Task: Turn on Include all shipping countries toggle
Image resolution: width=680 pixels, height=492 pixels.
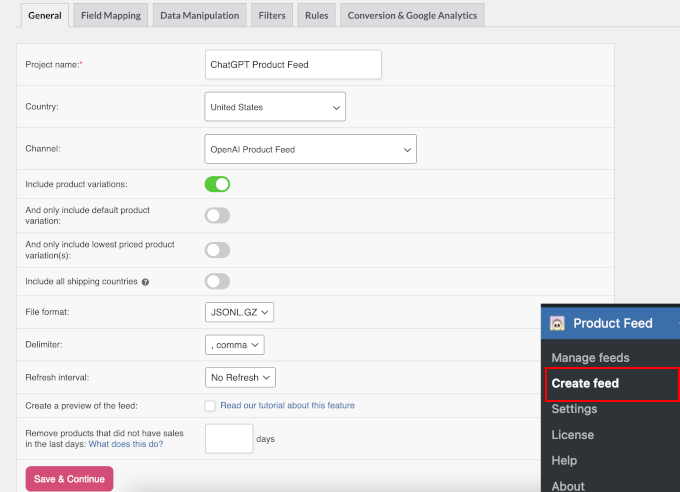Action: [217, 282]
